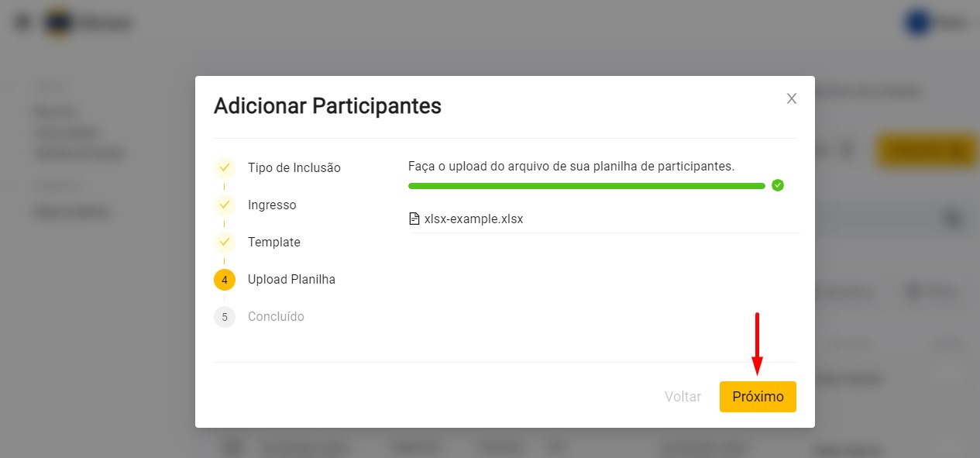The height and width of the screenshot is (458, 980).
Task: Click the step 4 number circle
Action: pos(225,279)
